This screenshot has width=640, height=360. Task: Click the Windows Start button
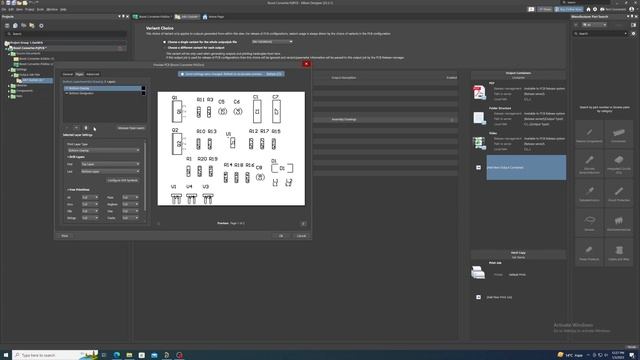click(x=6, y=355)
